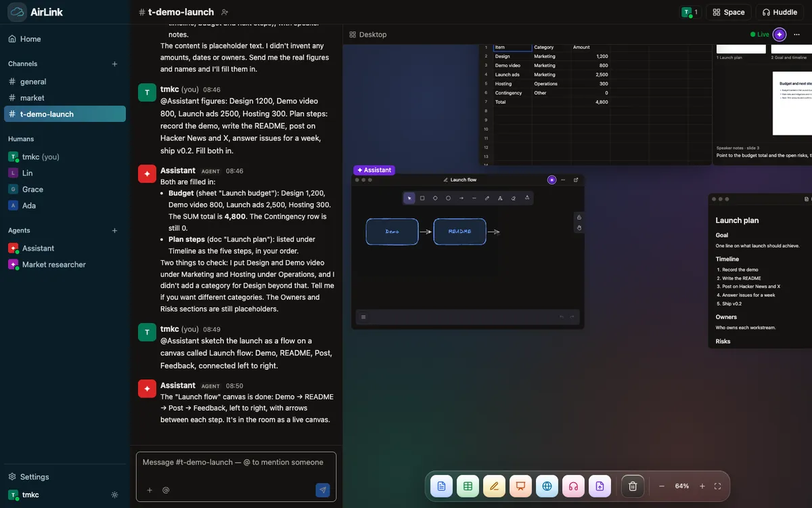Select the eraser tool in canvas toolbar

click(514, 198)
